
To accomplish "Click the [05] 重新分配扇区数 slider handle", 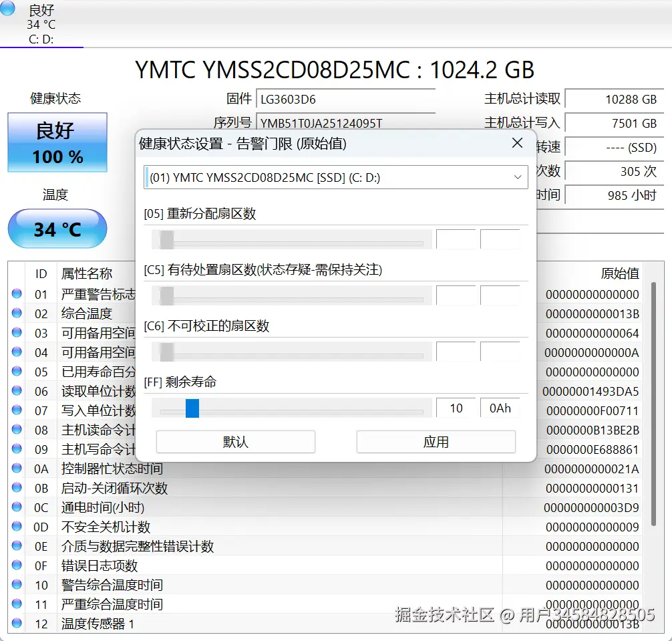I will click(167, 240).
